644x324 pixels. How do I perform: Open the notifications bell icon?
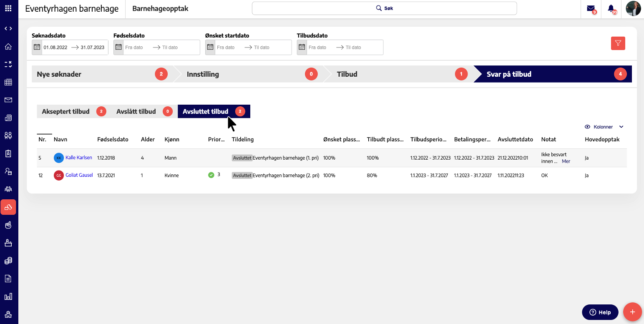[x=611, y=9]
